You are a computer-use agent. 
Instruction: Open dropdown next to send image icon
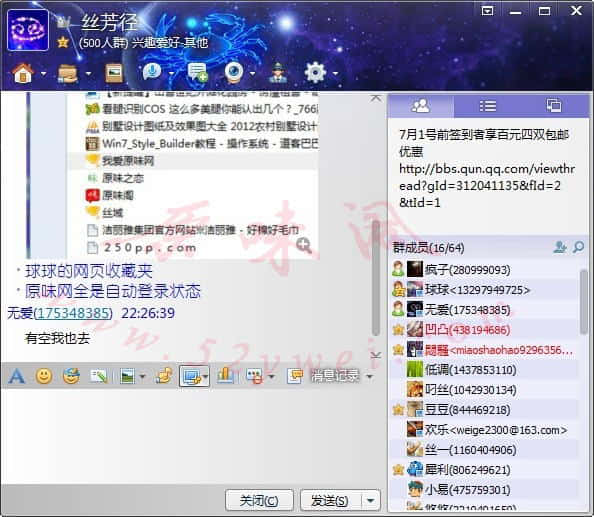tap(142, 376)
